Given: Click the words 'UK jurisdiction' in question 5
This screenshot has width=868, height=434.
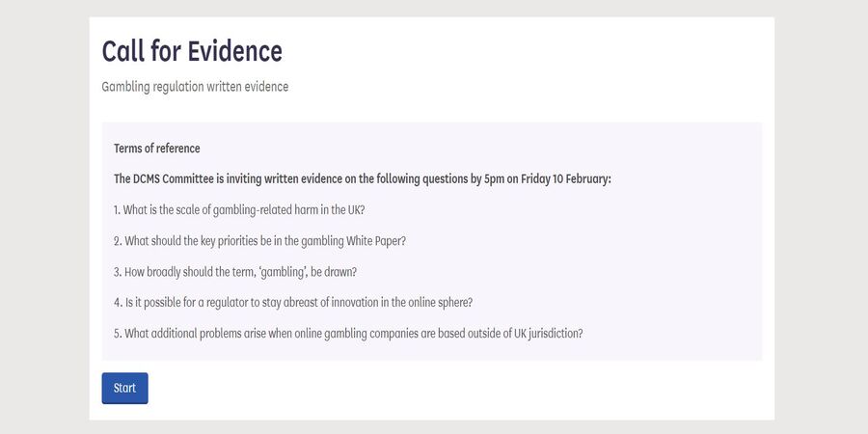Looking at the screenshot, I should 544,334.
